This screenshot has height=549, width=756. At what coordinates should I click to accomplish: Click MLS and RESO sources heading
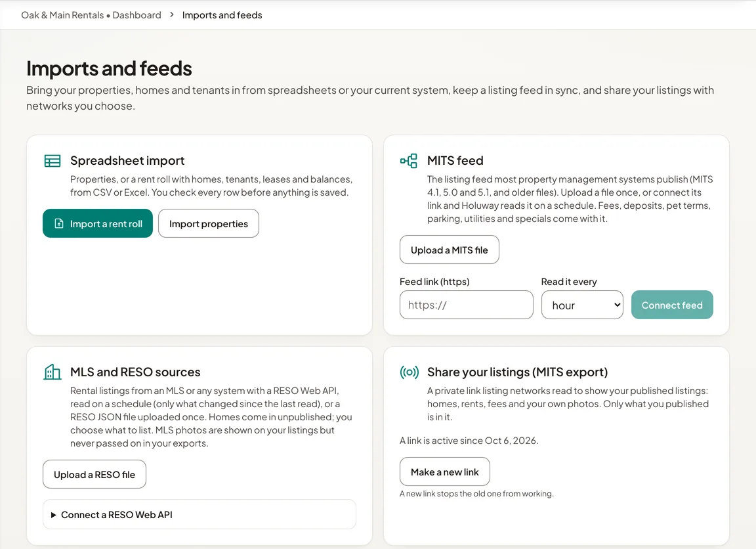point(135,372)
